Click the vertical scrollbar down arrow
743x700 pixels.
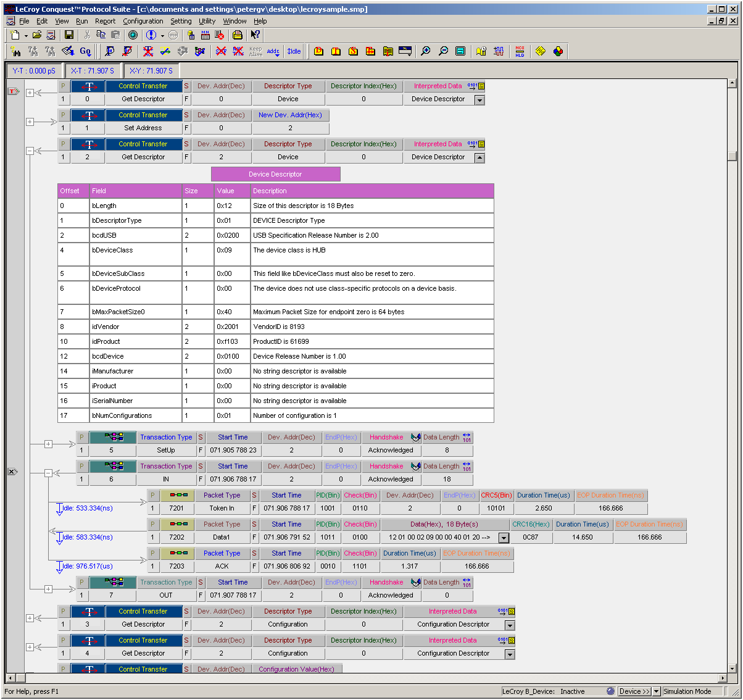tap(733, 668)
